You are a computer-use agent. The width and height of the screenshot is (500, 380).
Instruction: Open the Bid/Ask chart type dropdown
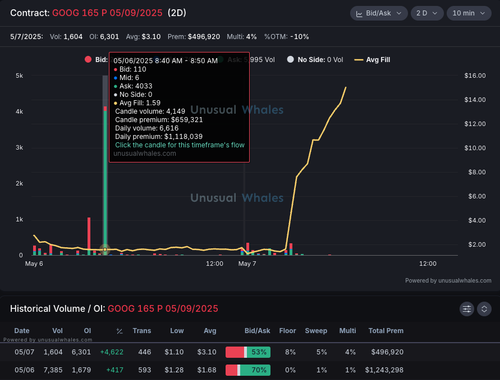point(379,13)
